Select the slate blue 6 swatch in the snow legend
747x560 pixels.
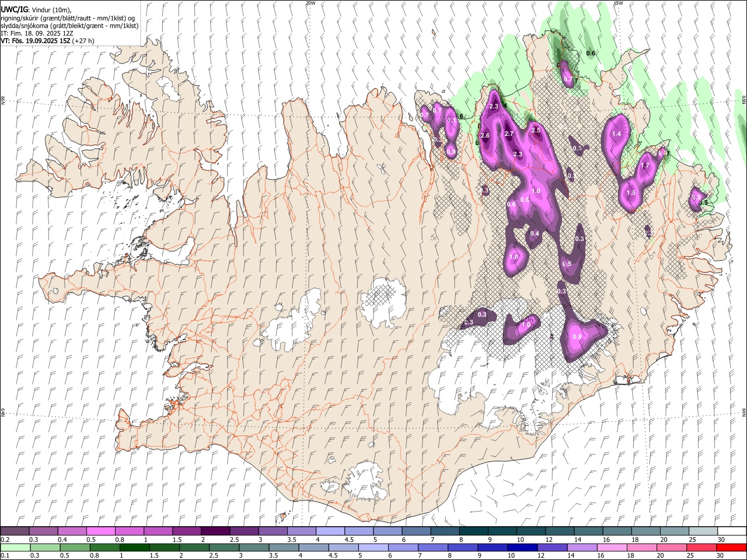tap(416, 531)
